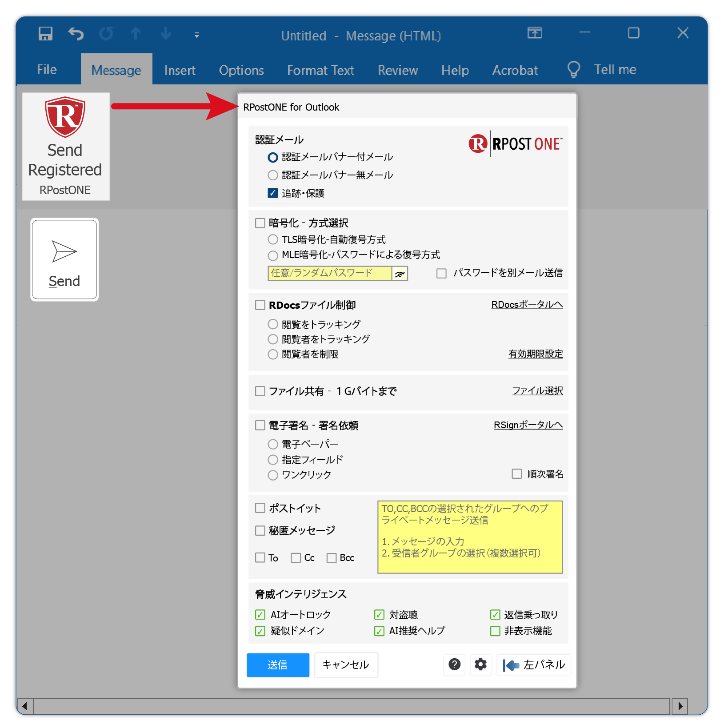This screenshot has width=724, height=728.
Task: Click the horizontal scrollbar right arrow
Action: [680, 706]
